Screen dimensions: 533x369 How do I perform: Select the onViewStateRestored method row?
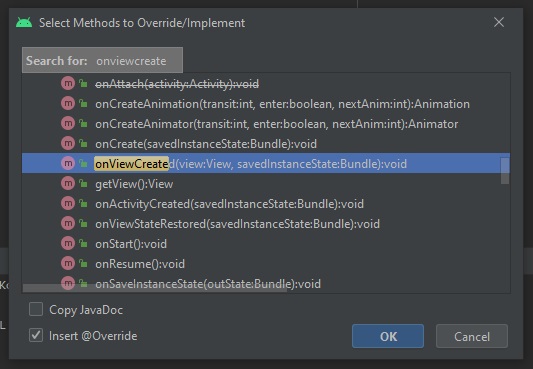tap(266, 224)
